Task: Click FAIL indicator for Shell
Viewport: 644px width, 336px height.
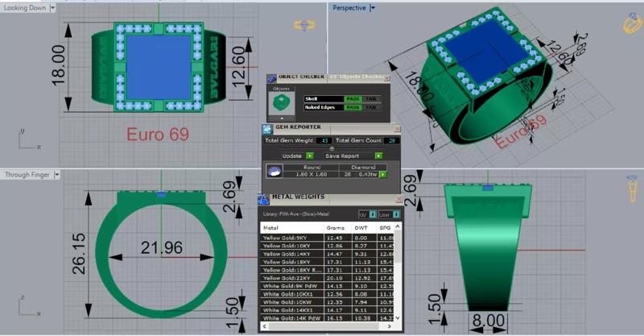Action: [371, 98]
